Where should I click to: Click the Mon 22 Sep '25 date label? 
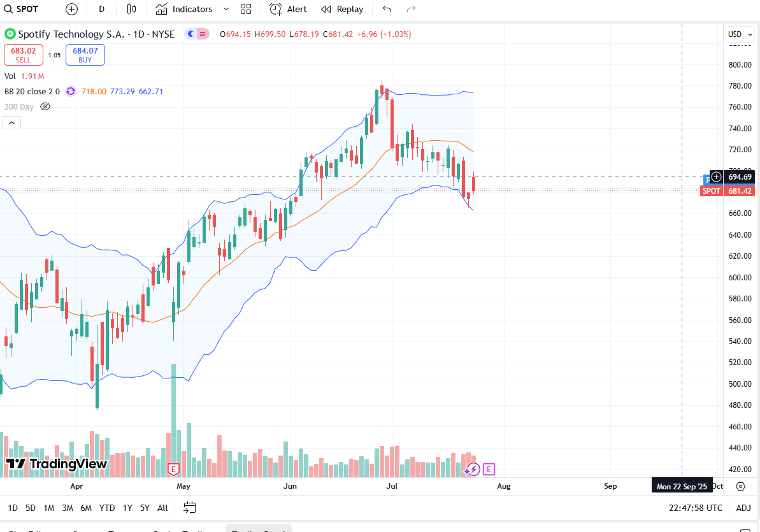pyautogui.click(x=682, y=486)
